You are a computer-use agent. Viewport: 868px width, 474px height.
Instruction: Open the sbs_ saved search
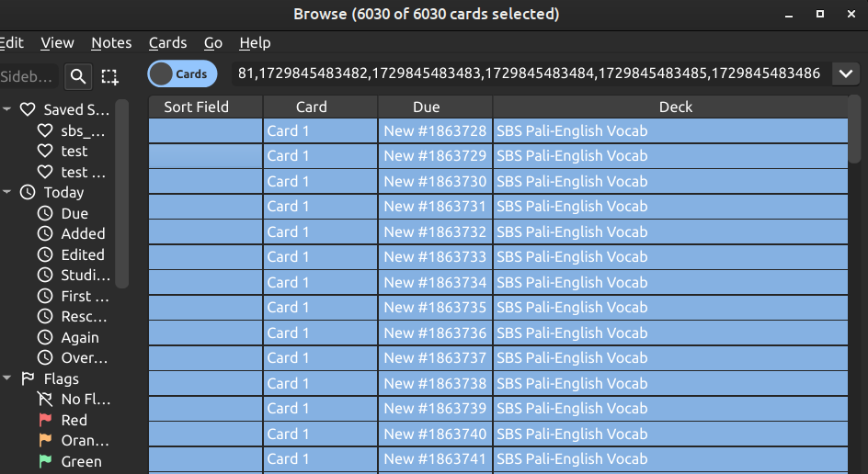(x=82, y=130)
